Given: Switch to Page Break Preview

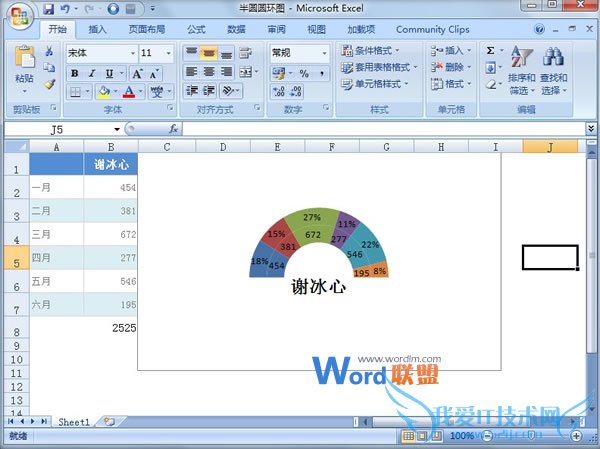Looking at the screenshot, I should pos(436,436).
